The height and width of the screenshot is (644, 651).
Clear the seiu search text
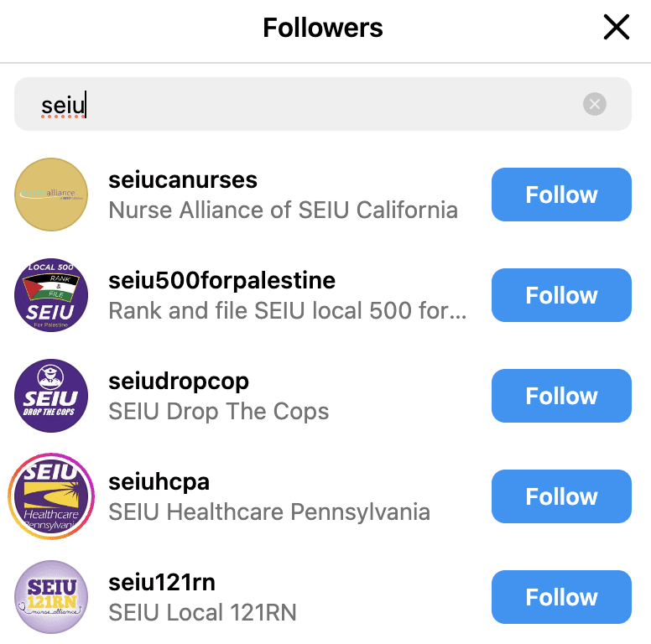click(x=595, y=104)
